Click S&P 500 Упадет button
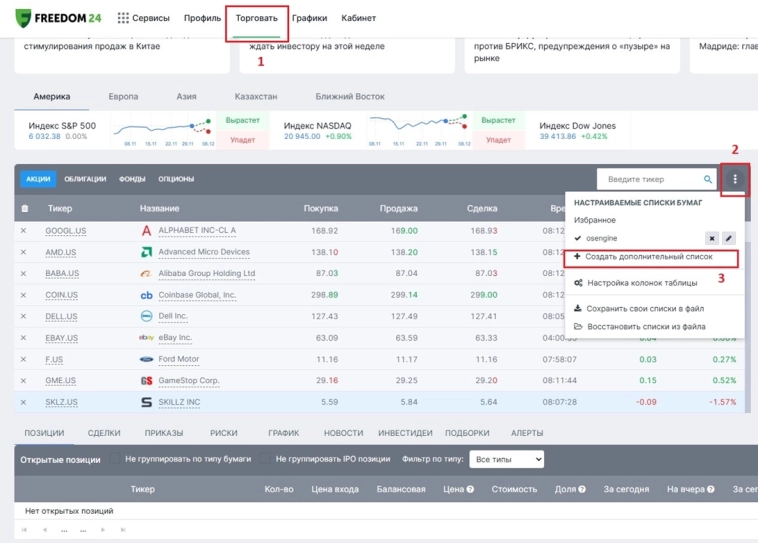Screen dimensions: 758x543 click(243, 140)
